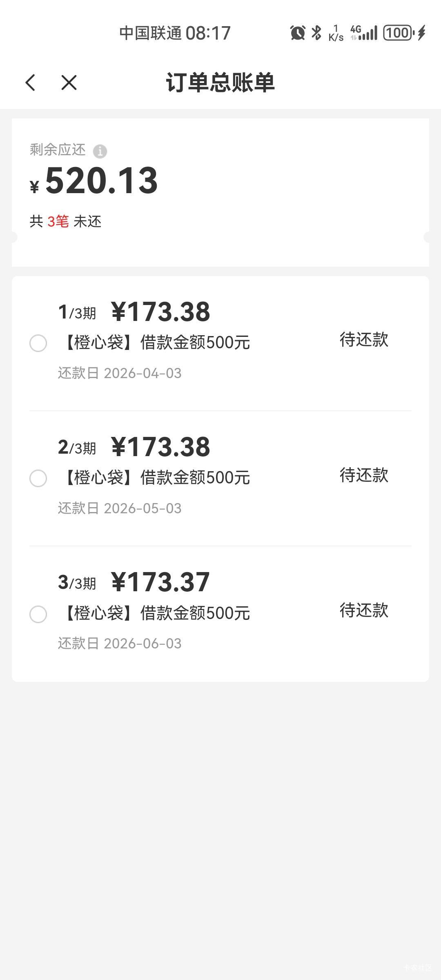Viewport: 441px width, 980px height.
Task: Tap the back arrow icon
Action: tap(31, 82)
